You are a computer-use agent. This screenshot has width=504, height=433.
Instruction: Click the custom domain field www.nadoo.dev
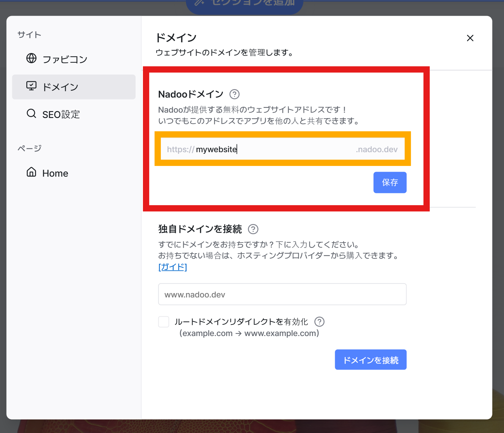click(x=282, y=294)
